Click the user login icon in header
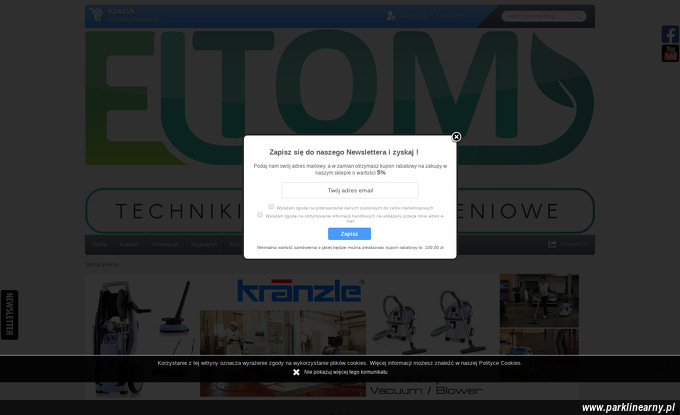The width and height of the screenshot is (680, 415). click(391, 16)
